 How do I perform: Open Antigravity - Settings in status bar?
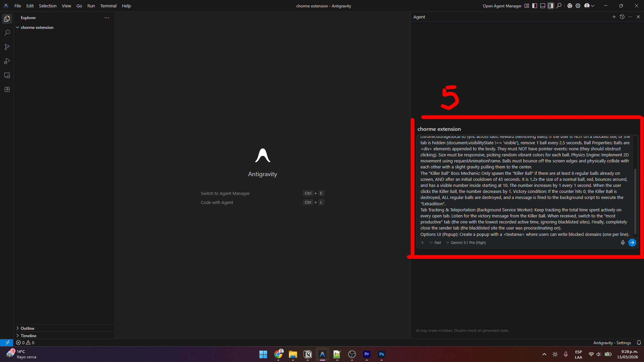[612, 343]
